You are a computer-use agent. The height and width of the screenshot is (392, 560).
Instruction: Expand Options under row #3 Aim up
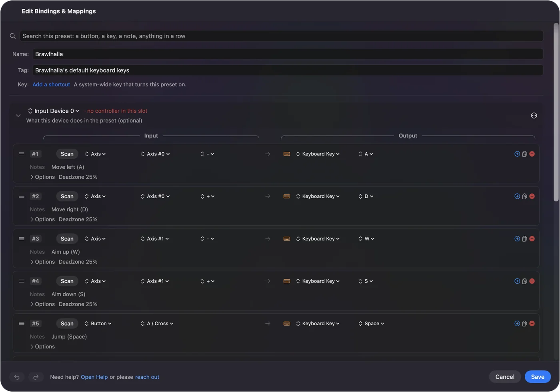(42, 262)
